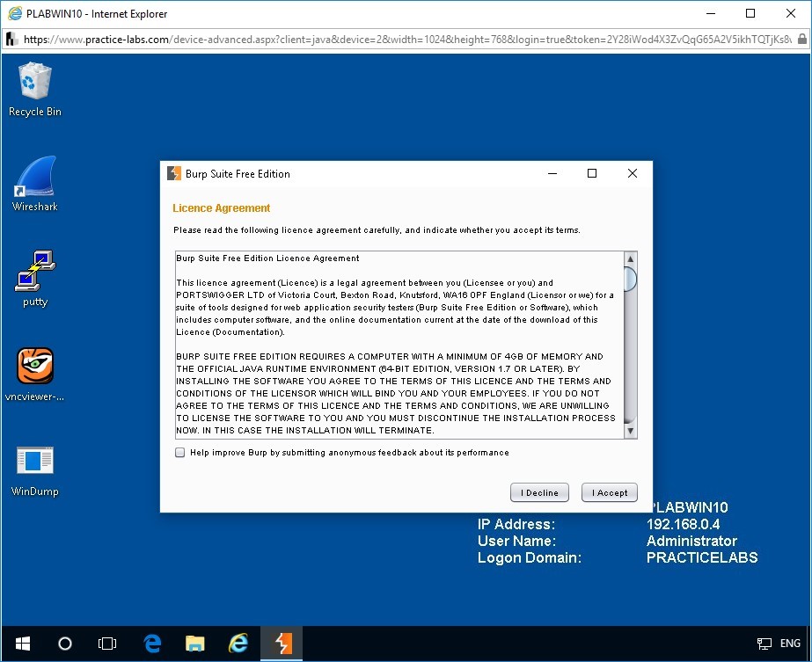Open Task View on the taskbar
Image resolution: width=812 pixels, height=662 pixels.
[x=107, y=644]
